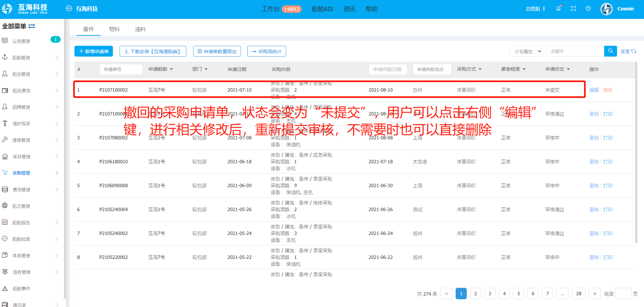The width and height of the screenshot is (644, 307).
Task: Click the Ocean Link Tech logo
Action: coord(25,9)
